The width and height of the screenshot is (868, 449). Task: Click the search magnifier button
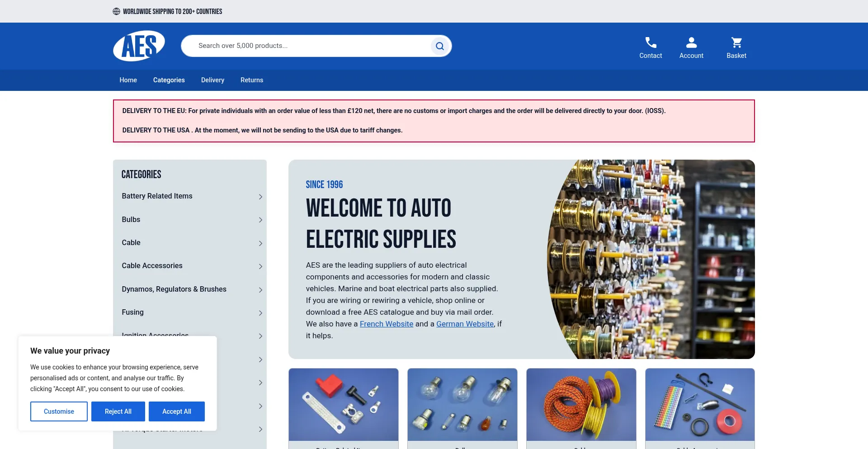[x=439, y=46]
